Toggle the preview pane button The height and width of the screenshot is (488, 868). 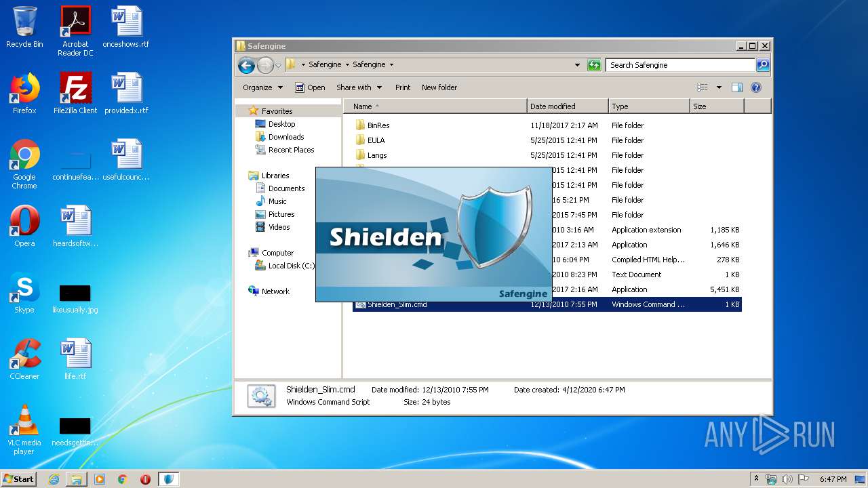pyautogui.click(x=737, y=87)
